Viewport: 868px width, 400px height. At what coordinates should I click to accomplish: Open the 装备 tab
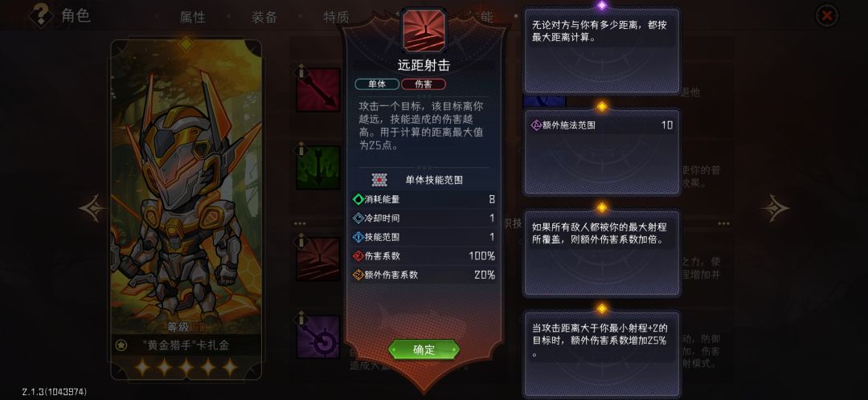[x=264, y=17]
